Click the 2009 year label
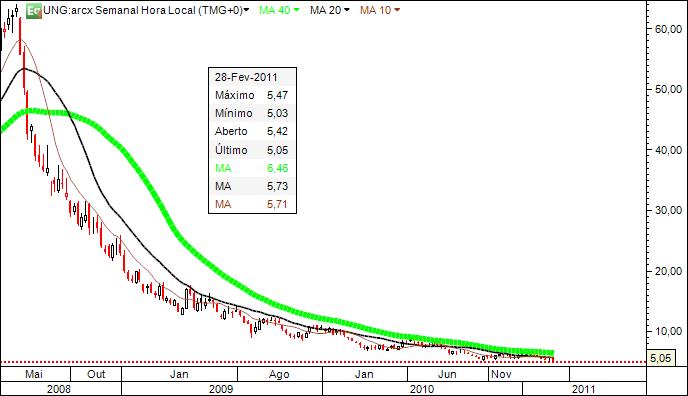 click(221, 389)
